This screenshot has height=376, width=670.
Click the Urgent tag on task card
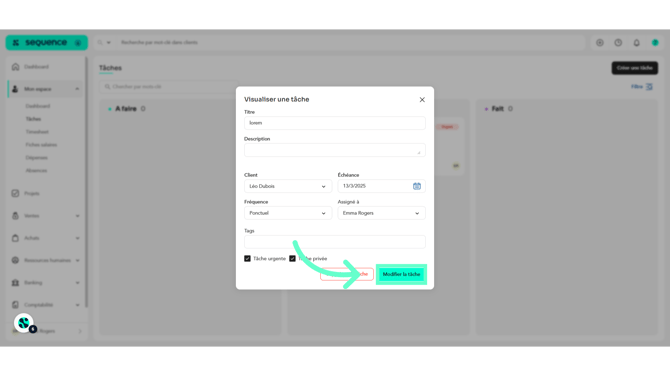click(x=447, y=127)
